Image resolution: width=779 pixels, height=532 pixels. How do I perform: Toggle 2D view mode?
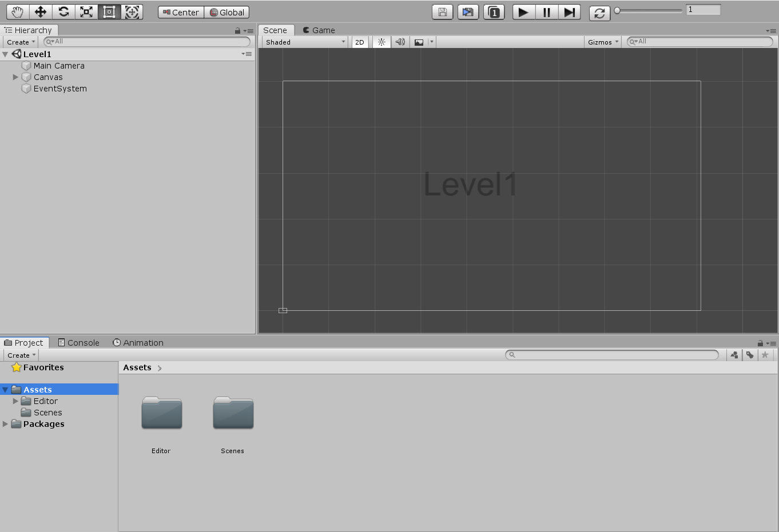pos(360,42)
